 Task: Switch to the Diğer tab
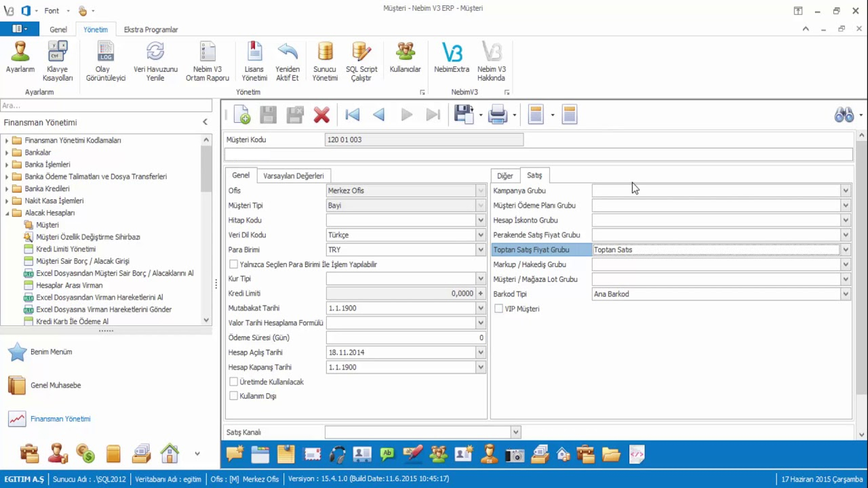505,176
